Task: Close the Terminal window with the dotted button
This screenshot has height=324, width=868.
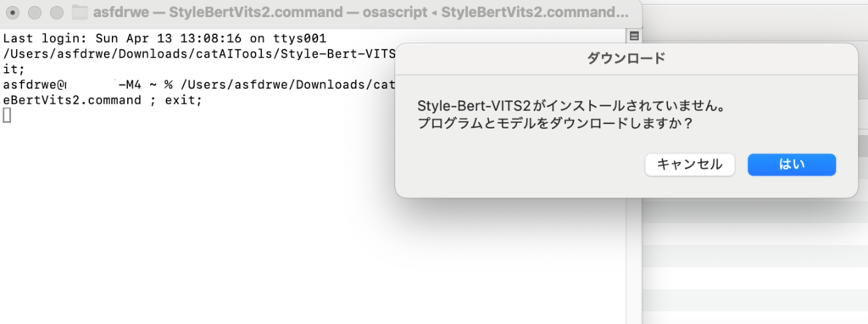Action: tap(14, 12)
